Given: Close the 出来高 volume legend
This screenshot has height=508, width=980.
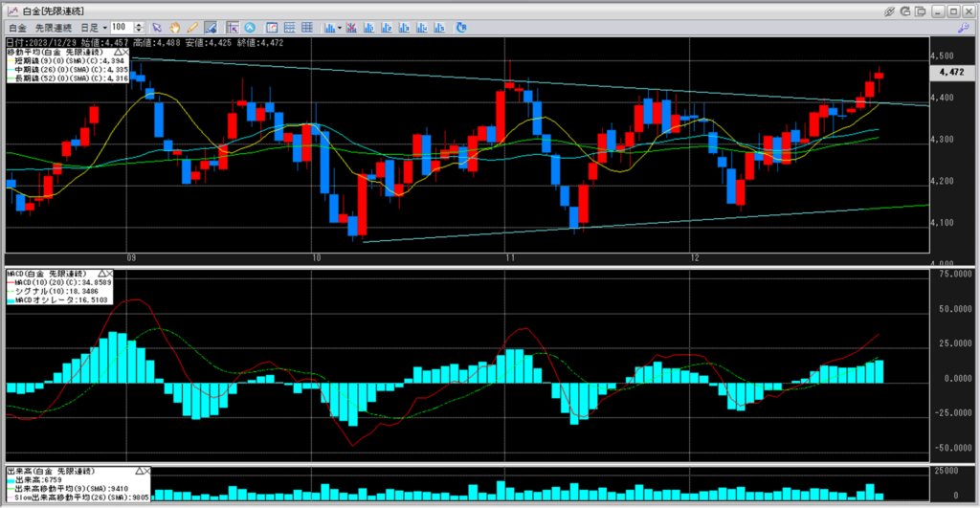Looking at the screenshot, I should click(x=147, y=472).
